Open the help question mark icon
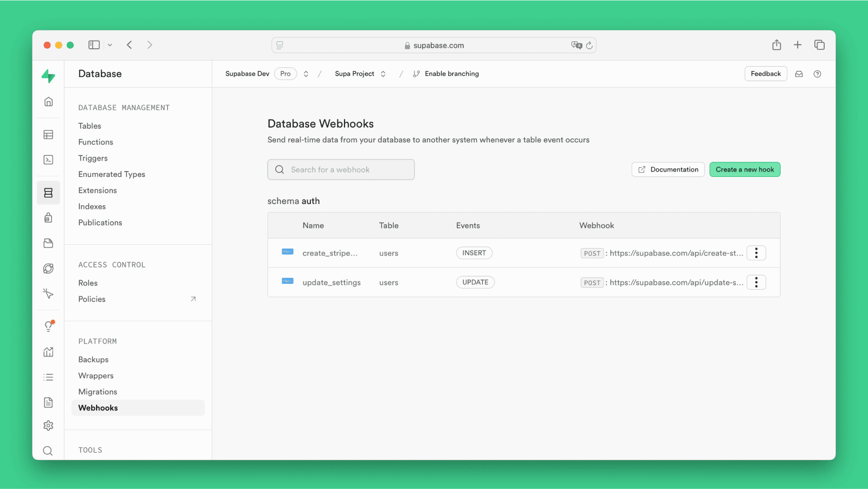Viewport: 868px width, 489px height. coord(818,74)
